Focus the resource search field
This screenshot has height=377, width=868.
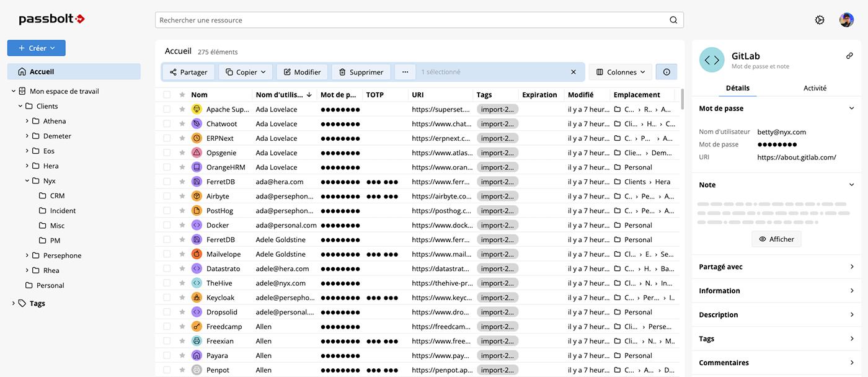pos(419,20)
